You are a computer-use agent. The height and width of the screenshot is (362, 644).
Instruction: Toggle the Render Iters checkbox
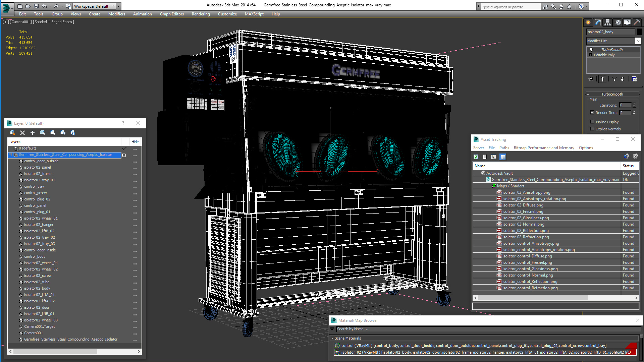point(592,113)
